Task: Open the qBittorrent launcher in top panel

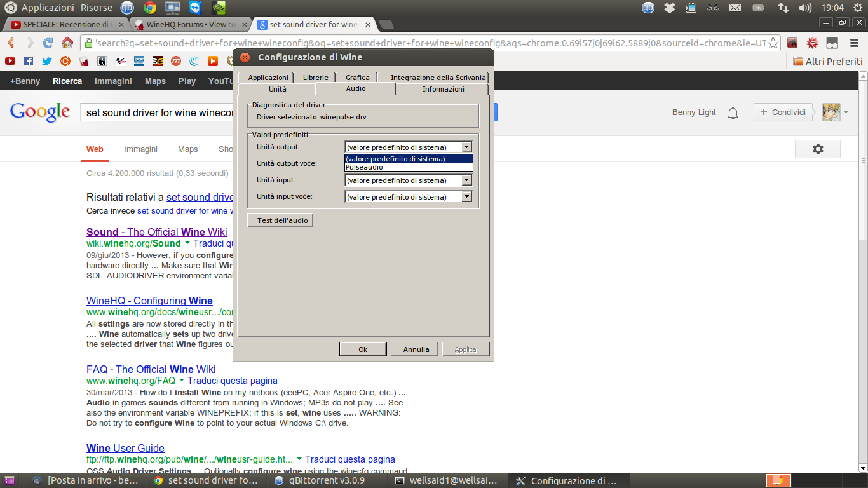Action: (127, 8)
